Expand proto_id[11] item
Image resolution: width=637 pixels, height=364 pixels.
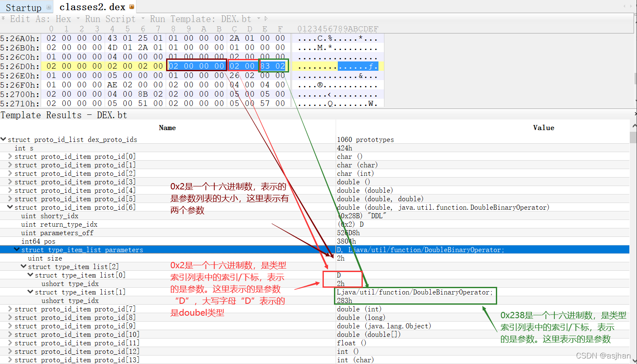click(x=10, y=343)
